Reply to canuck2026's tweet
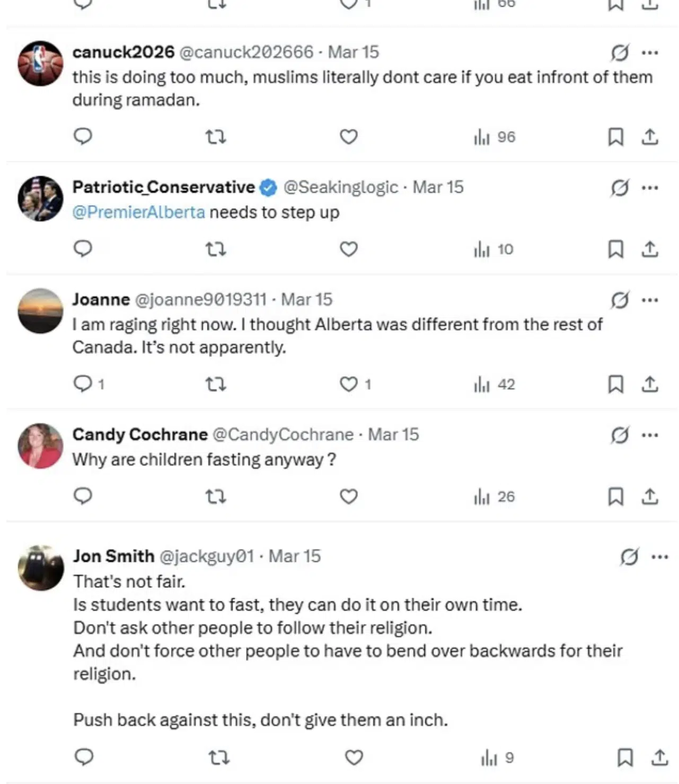Image resolution: width=679 pixels, height=784 pixels. pyautogui.click(x=83, y=137)
